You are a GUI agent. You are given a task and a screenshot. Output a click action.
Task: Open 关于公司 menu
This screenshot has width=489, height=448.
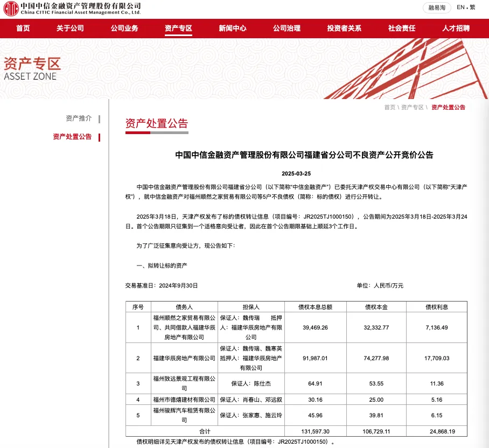70,29
